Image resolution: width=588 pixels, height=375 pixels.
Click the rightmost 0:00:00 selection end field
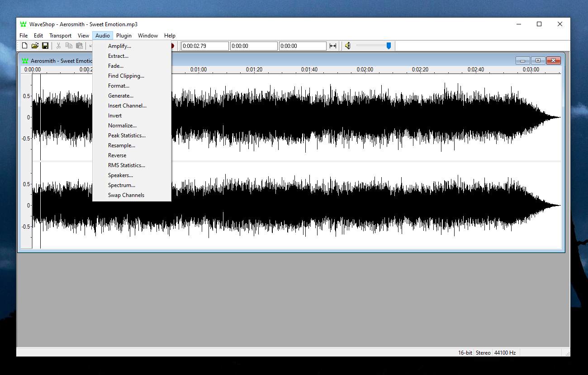303,46
